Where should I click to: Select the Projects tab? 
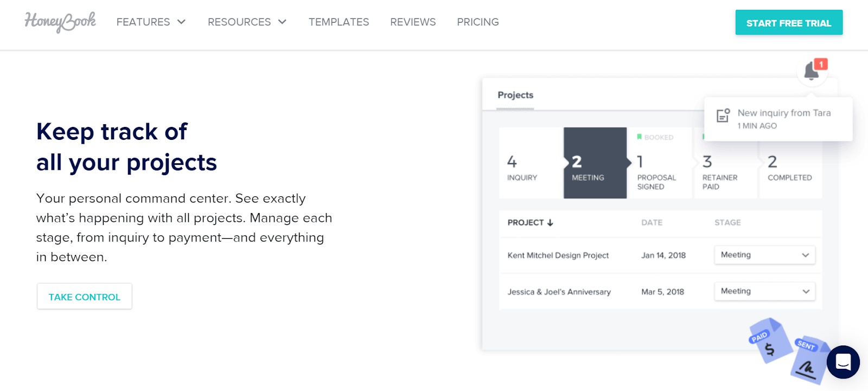click(x=515, y=95)
